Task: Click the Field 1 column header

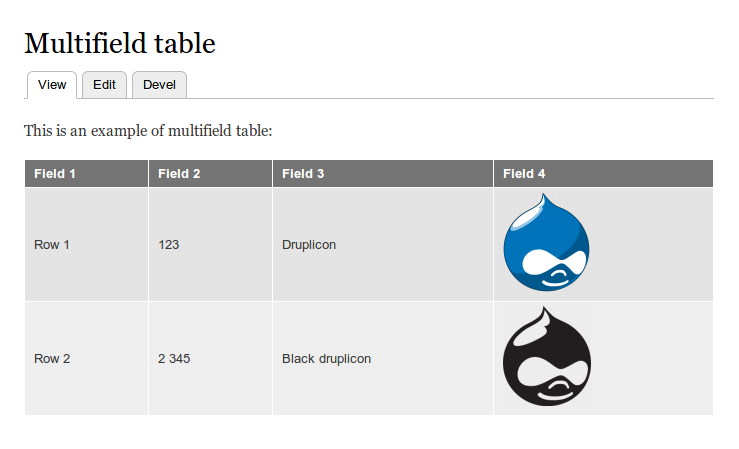Action: click(87, 174)
